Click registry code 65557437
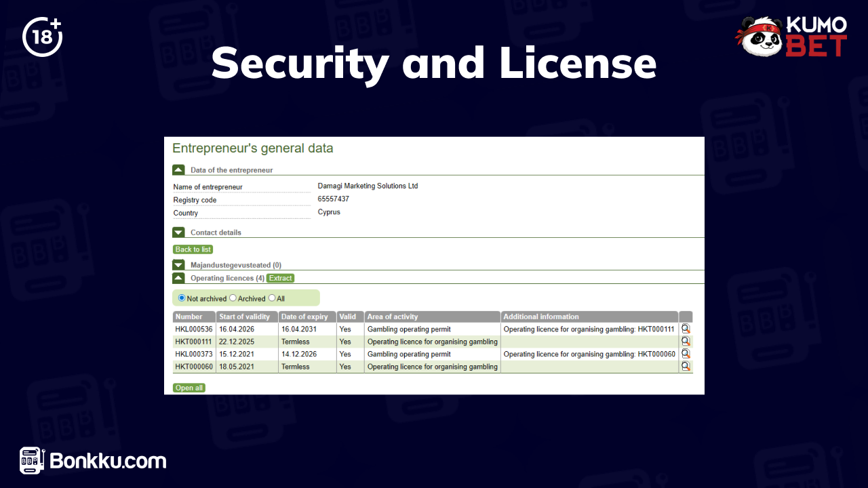This screenshot has height=488, width=868. (x=334, y=199)
